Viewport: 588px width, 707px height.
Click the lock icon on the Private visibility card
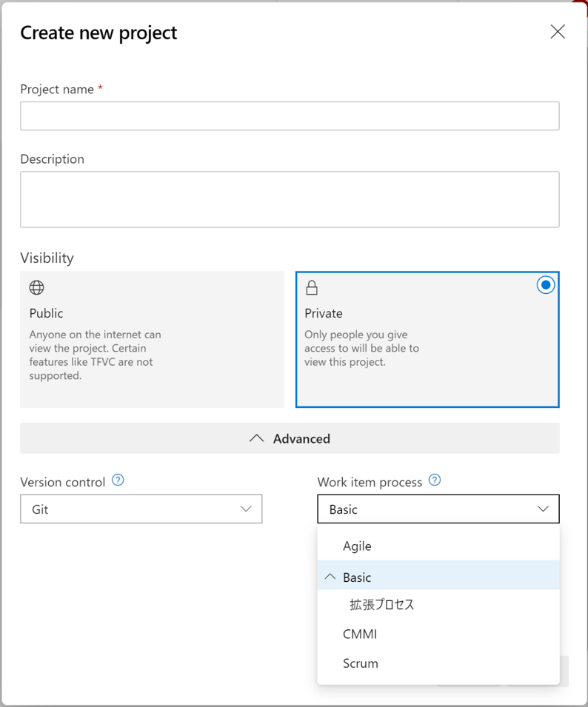pyautogui.click(x=313, y=287)
